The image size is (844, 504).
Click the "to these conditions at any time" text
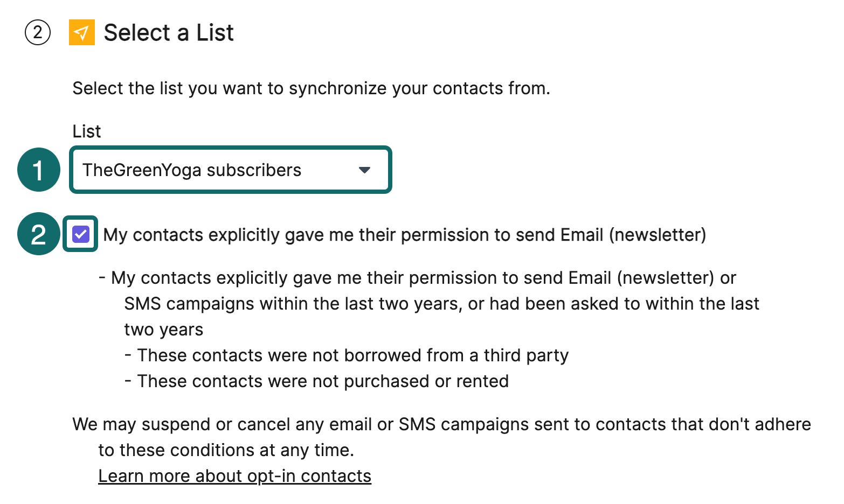click(x=226, y=450)
